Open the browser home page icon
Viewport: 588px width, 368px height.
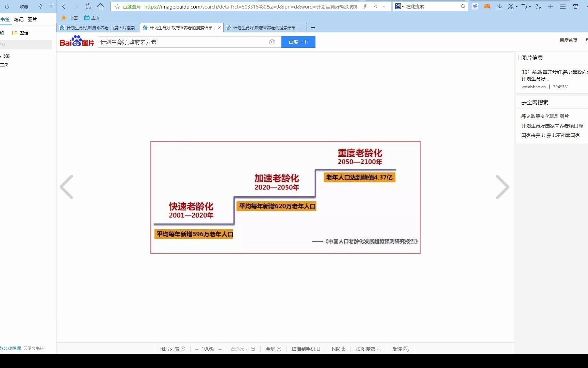coord(101,6)
